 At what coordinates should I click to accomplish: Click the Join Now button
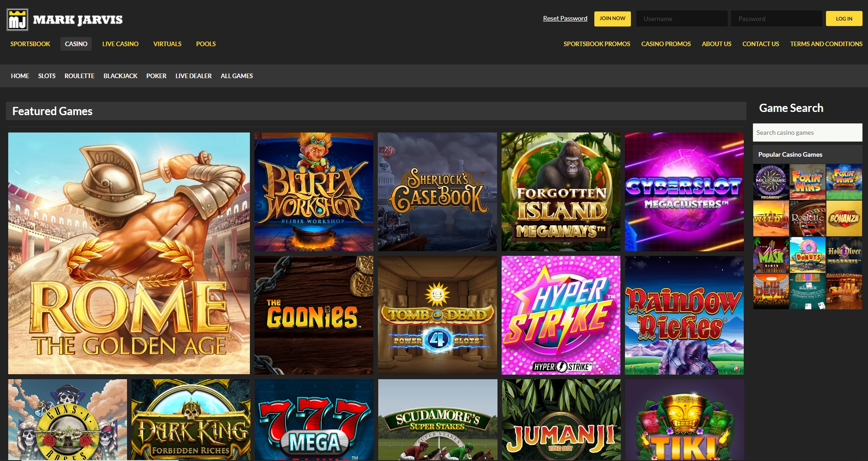[x=612, y=19]
